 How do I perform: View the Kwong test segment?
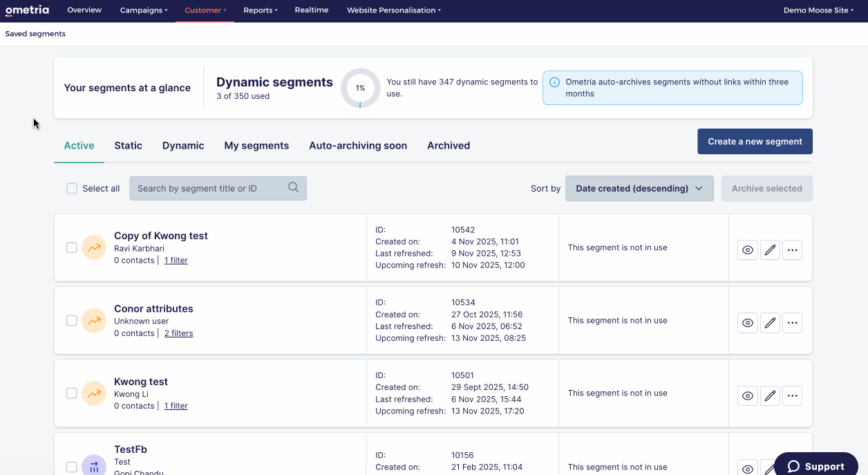[x=748, y=395]
